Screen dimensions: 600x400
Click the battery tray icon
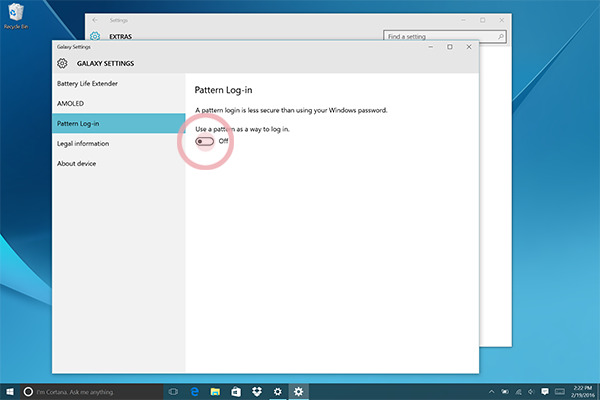click(x=505, y=392)
